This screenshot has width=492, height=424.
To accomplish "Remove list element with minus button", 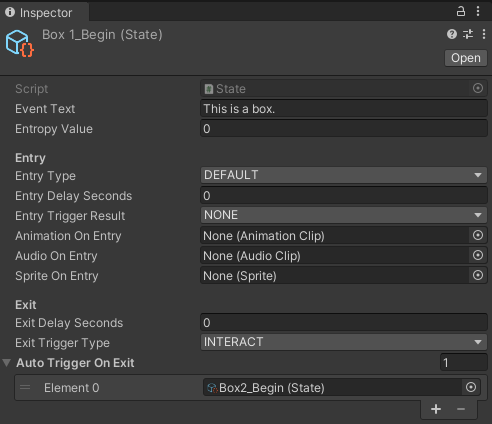I will coord(461,409).
